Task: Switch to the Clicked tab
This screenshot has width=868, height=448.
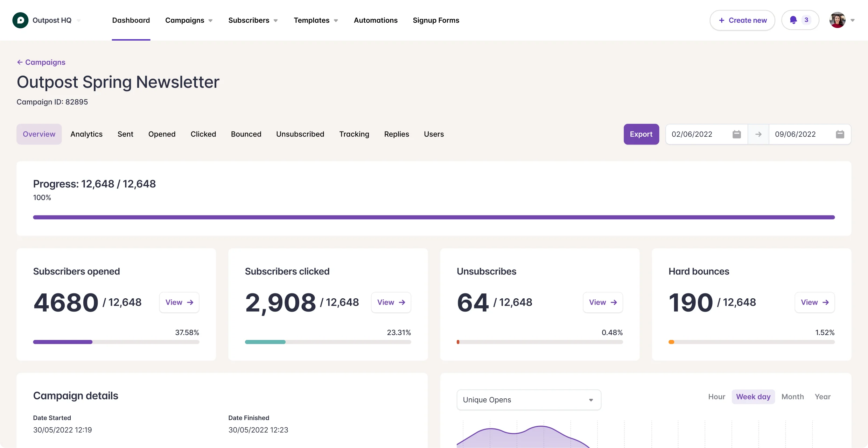Action: [x=203, y=134]
